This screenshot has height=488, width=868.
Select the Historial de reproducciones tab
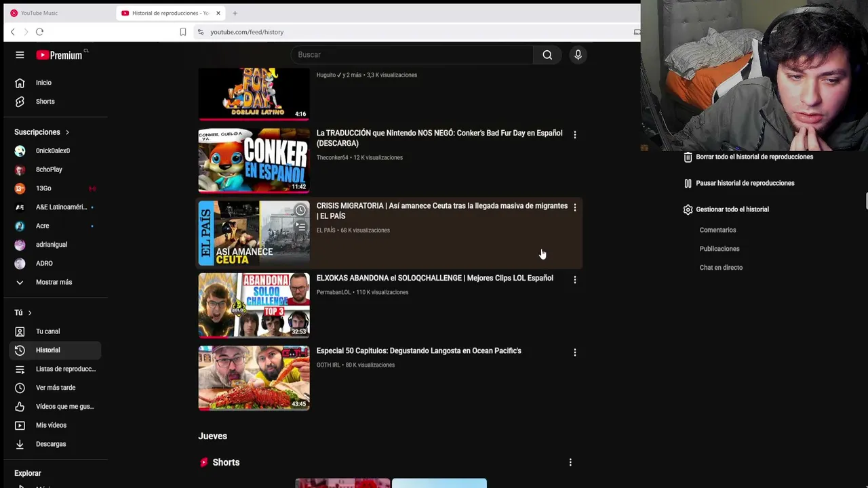[169, 13]
